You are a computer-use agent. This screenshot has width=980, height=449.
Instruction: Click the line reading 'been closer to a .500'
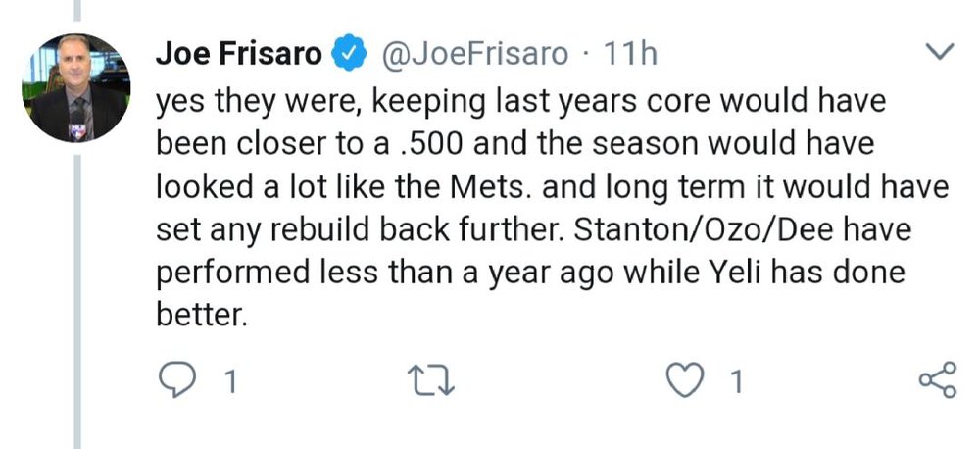515,144
